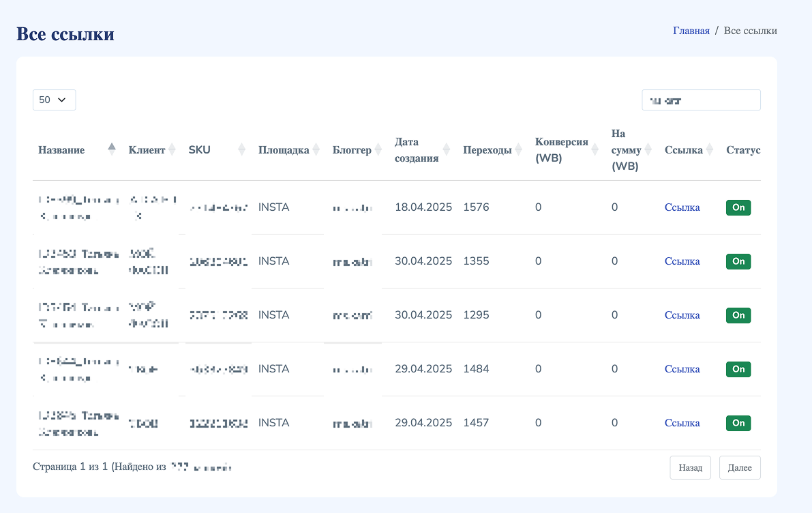Sort by Конверсия (WB) arrows
The image size is (812, 513).
tap(595, 150)
